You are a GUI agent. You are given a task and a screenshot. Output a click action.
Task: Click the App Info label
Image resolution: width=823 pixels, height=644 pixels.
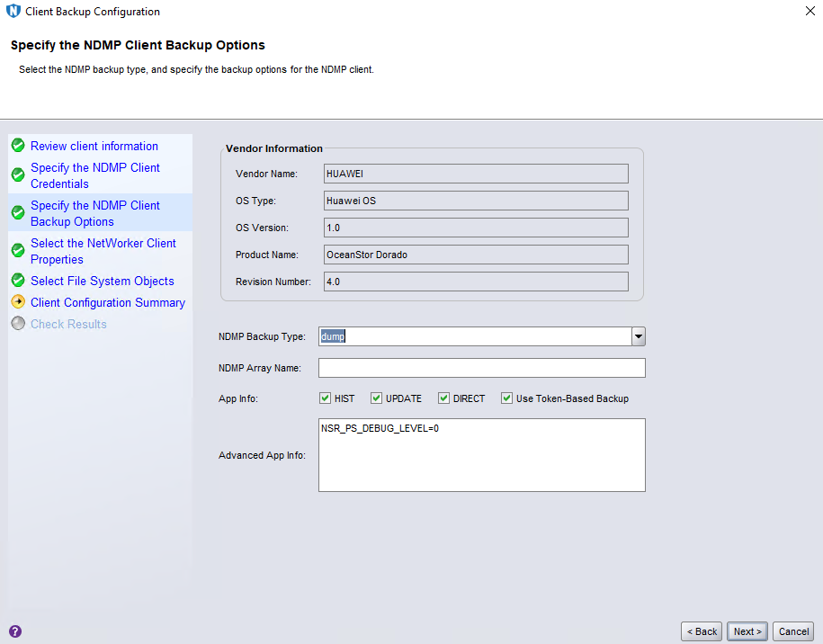pos(237,398)
